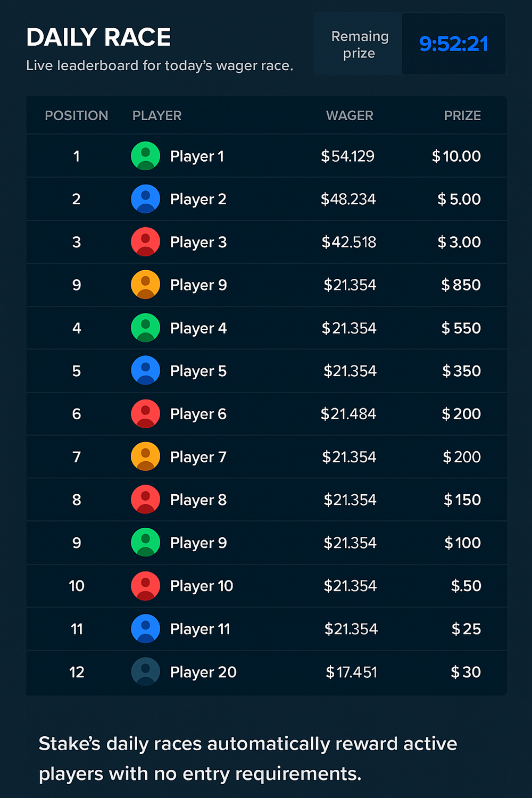Select Player 7's orange avatar icon

(x=145, y=456)
